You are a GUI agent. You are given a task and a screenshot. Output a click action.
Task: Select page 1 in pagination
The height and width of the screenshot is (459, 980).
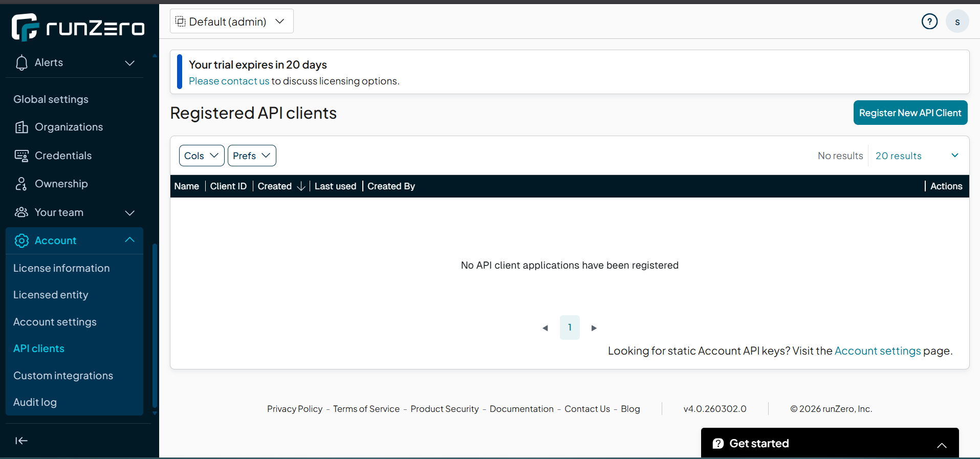coord(570,327)
